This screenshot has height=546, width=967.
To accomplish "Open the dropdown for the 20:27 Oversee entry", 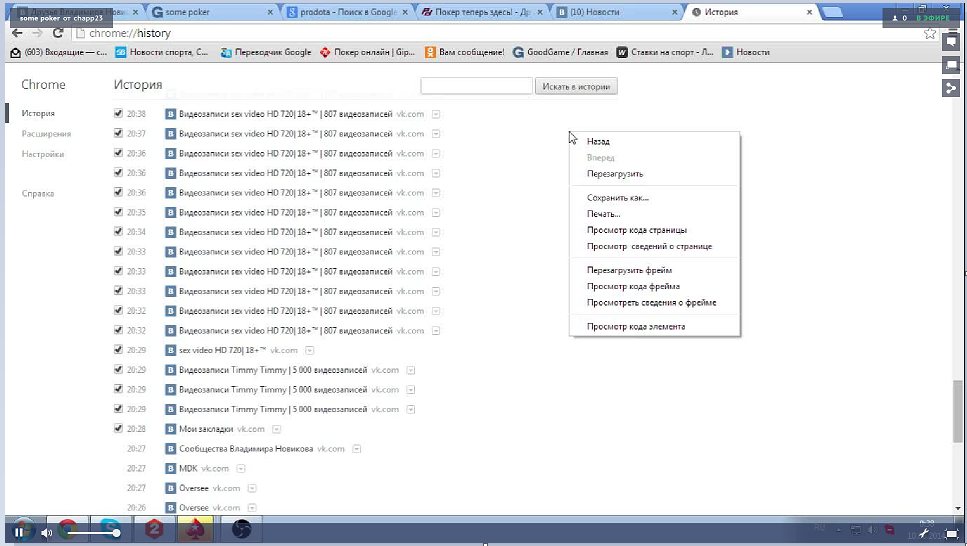I will point(252,489).
